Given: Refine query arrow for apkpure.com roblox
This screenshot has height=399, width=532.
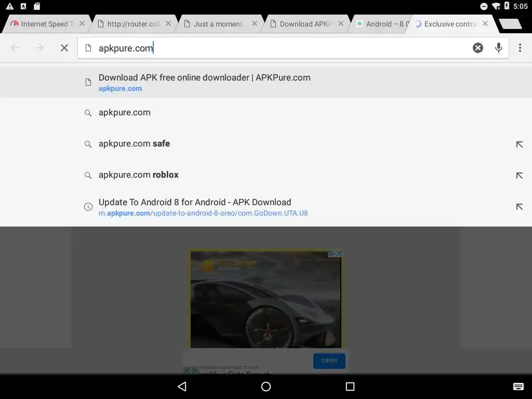Looking at the screenshot, I should (519, 176).
